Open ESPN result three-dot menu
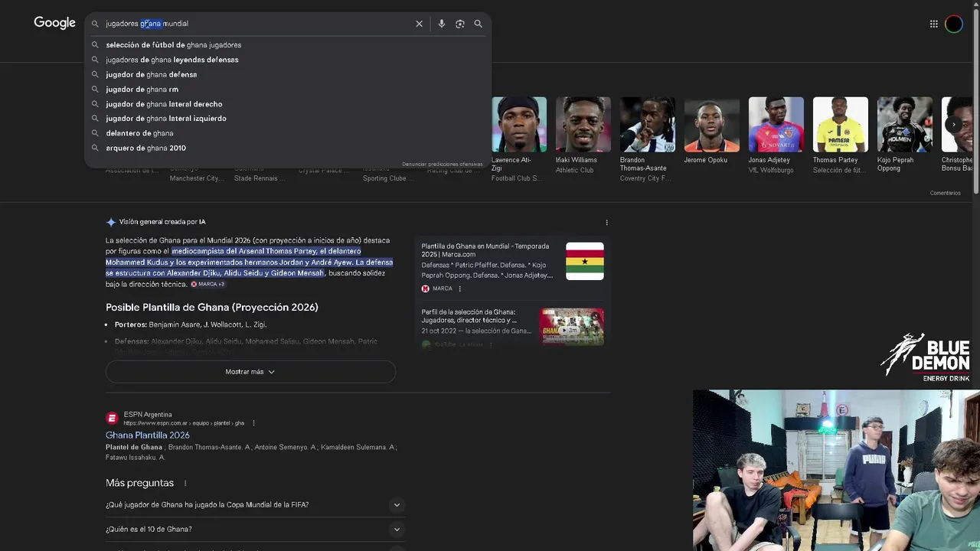 pos(253,423)
